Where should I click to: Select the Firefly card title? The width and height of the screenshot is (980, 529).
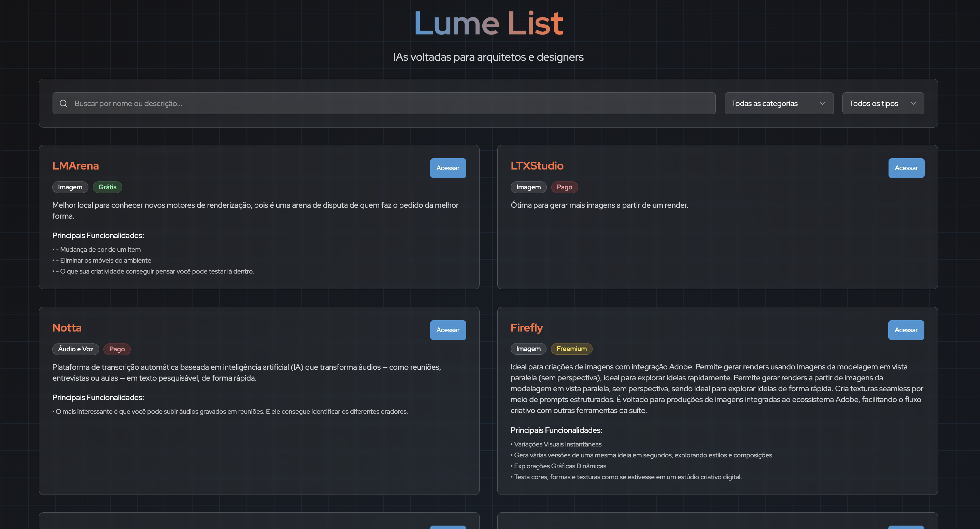point(526,327)
